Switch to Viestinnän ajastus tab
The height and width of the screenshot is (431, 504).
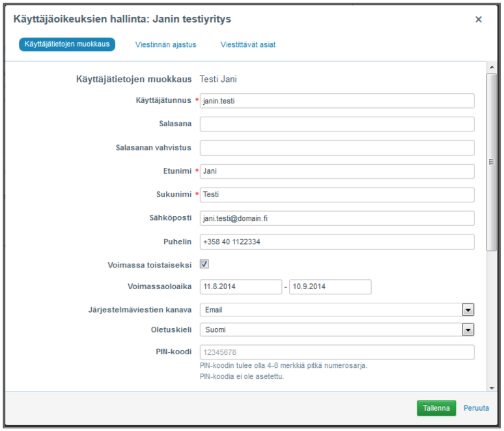pyautogui.click(x=165, y=45)
